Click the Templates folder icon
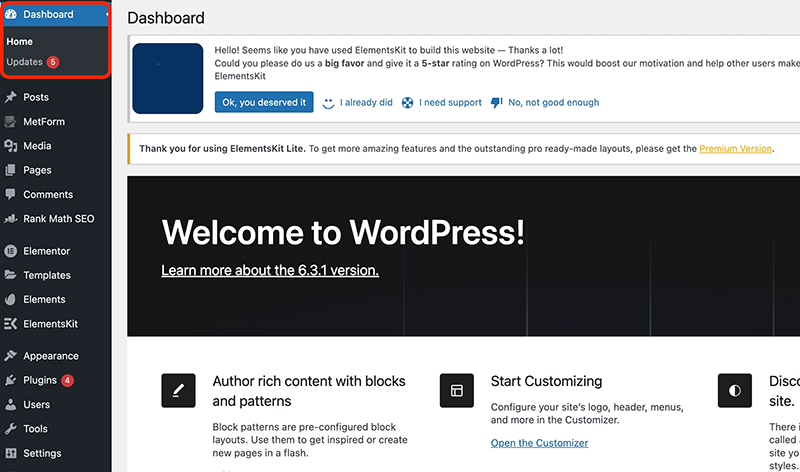This screenshot has width=800, height=472. (x=11, y=275)
